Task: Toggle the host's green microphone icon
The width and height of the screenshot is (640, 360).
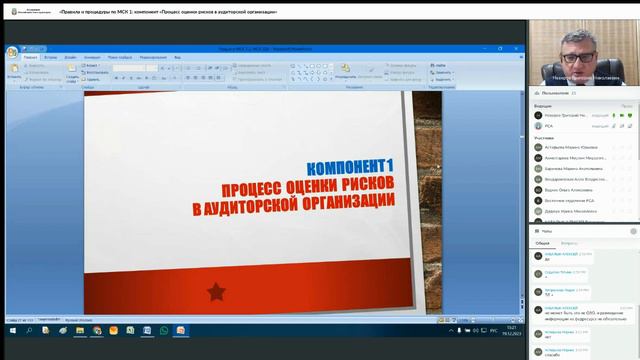Action: click(x=613, y=116)
